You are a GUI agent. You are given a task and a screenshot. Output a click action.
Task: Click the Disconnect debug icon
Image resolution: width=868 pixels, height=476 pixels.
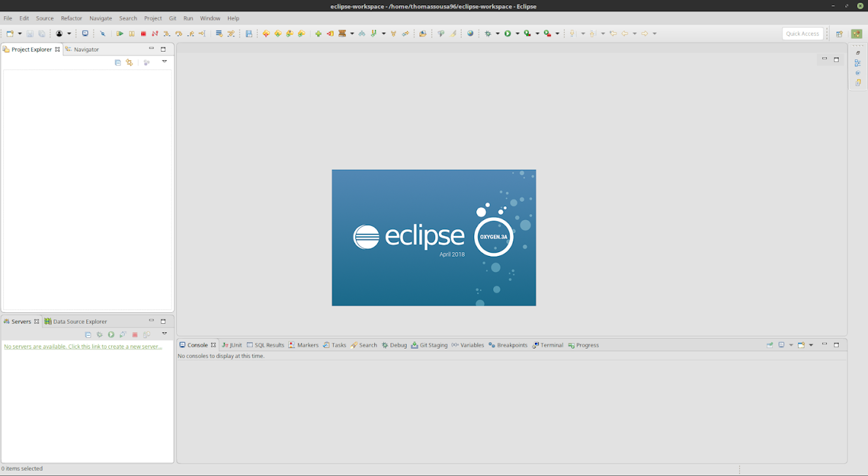(x=155, y=33)
